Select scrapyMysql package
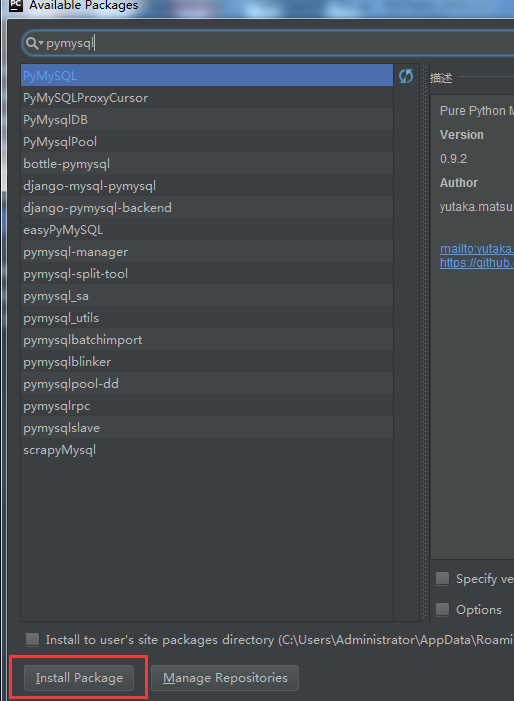 (x=207, y=450)
